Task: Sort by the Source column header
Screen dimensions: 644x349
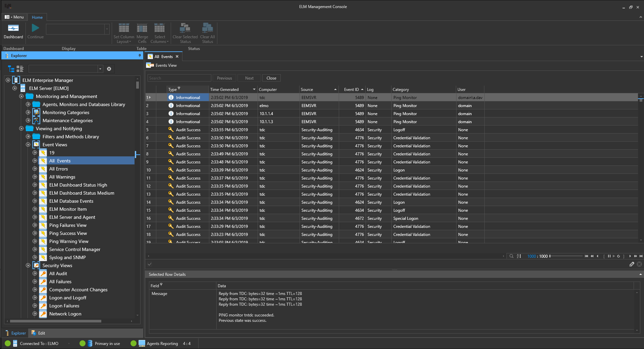Action: click(x=319, y=90)
